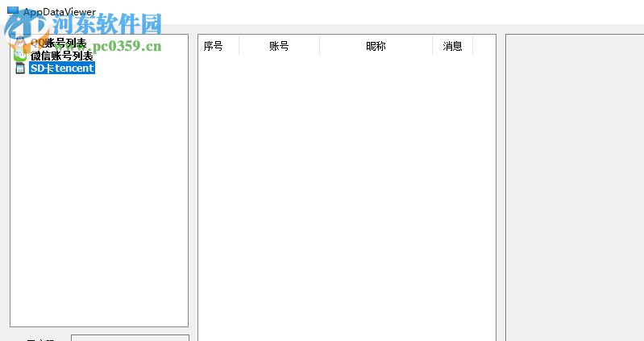Click the SD card icon
644x341 pixels.
[20, 69]
